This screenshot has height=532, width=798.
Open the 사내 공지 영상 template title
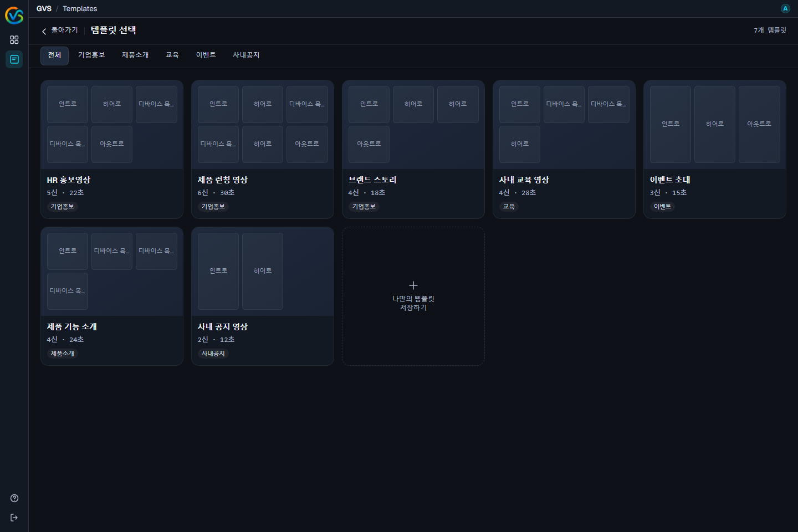tap(223, 327)
